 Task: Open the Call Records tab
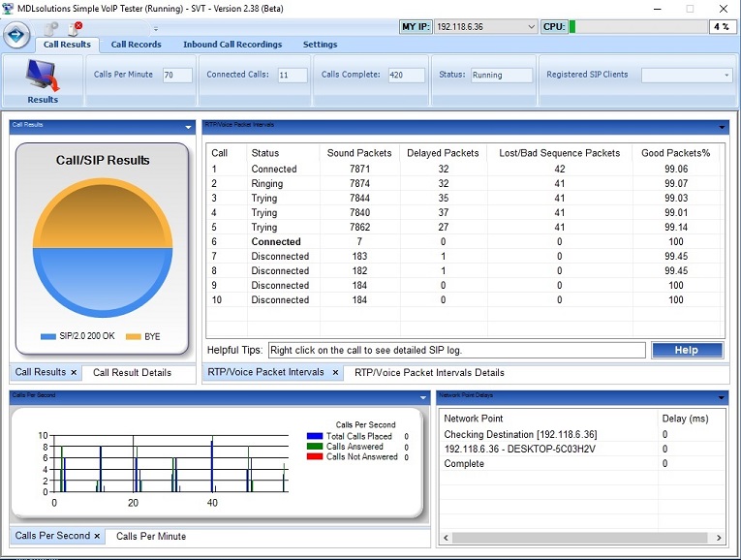pyautogui.click(x=137, y=45)
